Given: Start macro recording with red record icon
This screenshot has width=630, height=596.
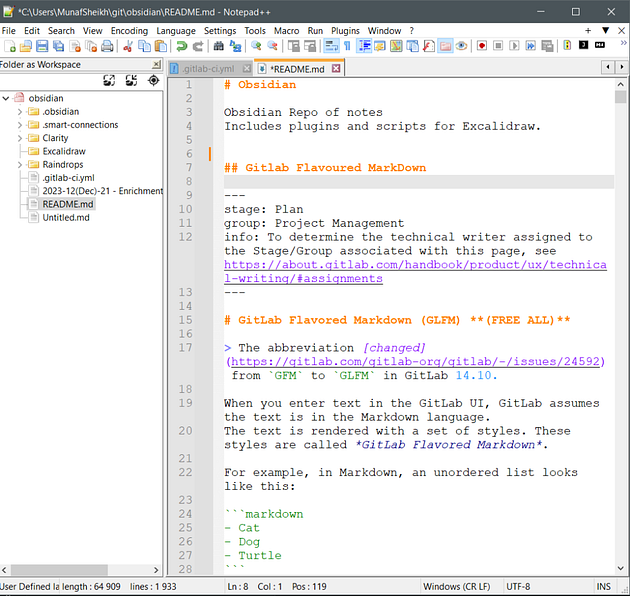Looking at the screenshot, I should coord(482,46).
